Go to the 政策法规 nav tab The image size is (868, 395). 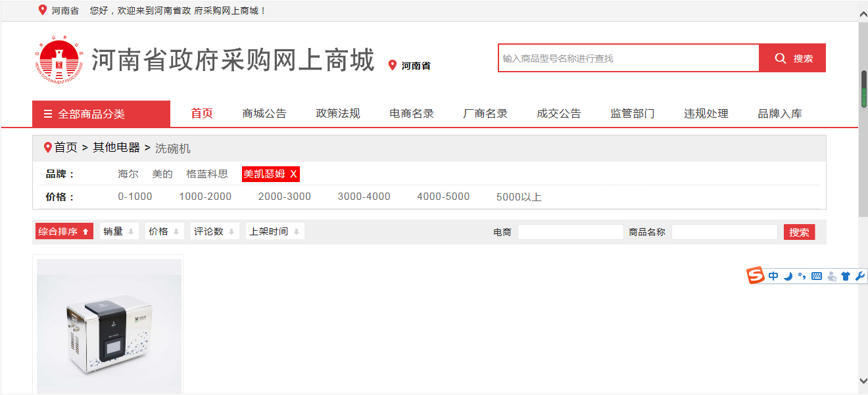click(338, 114)
